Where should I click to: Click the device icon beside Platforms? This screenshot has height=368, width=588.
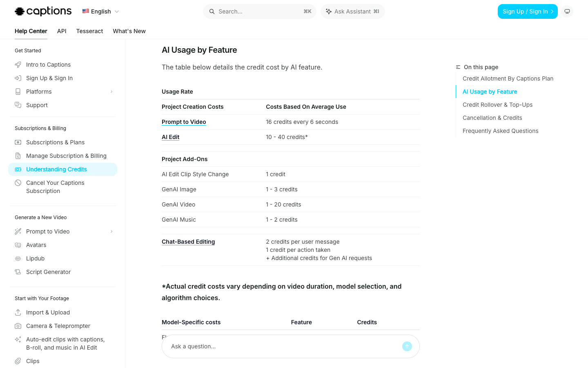18,92
